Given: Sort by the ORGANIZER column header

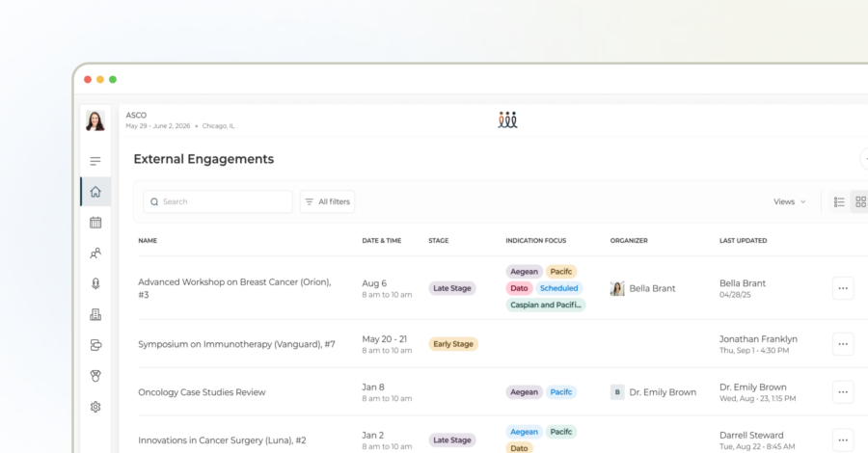Looking at the screenshot, I should pos(629,241).
